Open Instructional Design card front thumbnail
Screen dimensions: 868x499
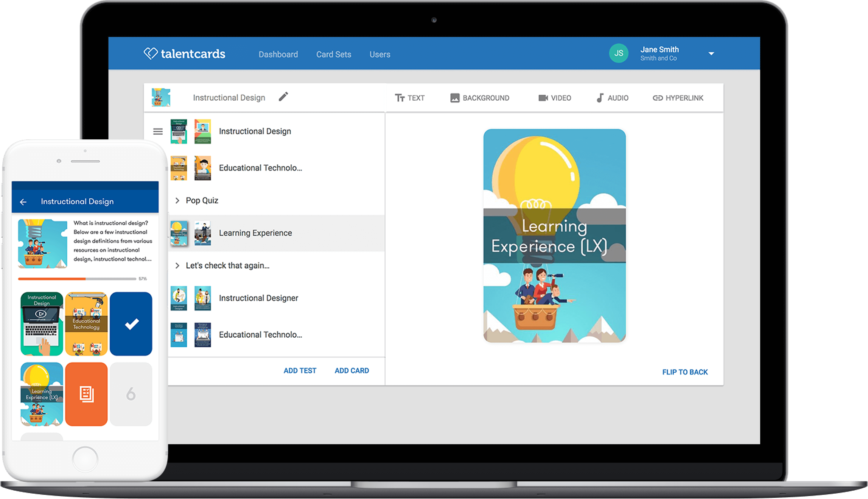click(179, 131)
